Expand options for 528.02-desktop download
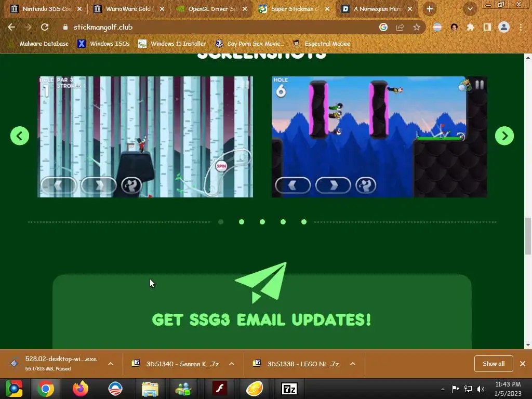The width and height of the screenshot is (532, 399). pyautogui.click(x=111, y=364)
